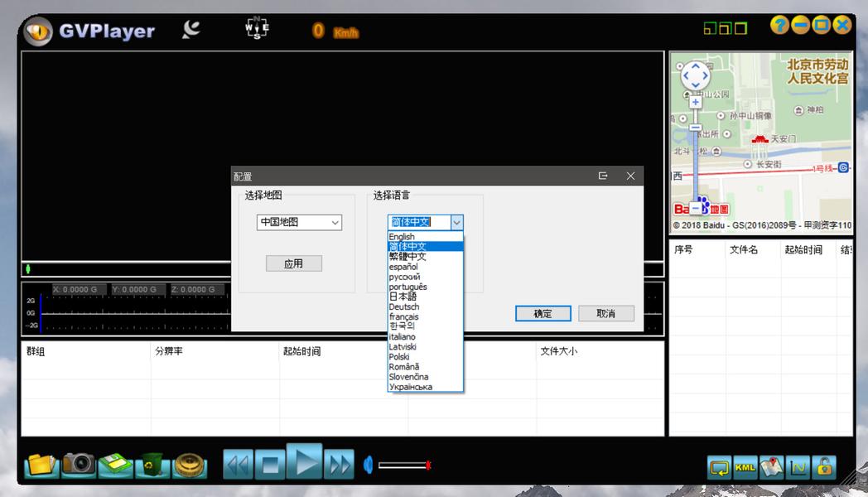
Task: Collapse the language dropdown arrow
Action: point(456,222)
